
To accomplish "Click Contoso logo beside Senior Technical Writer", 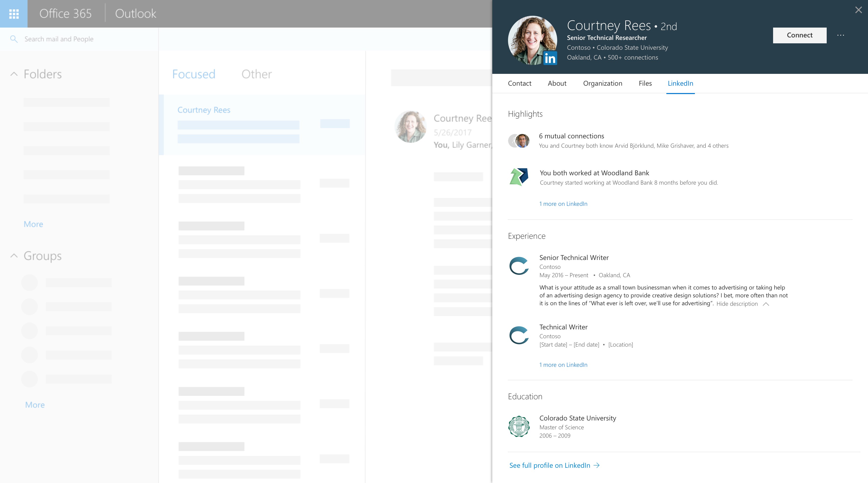I will tap(519, 266).
